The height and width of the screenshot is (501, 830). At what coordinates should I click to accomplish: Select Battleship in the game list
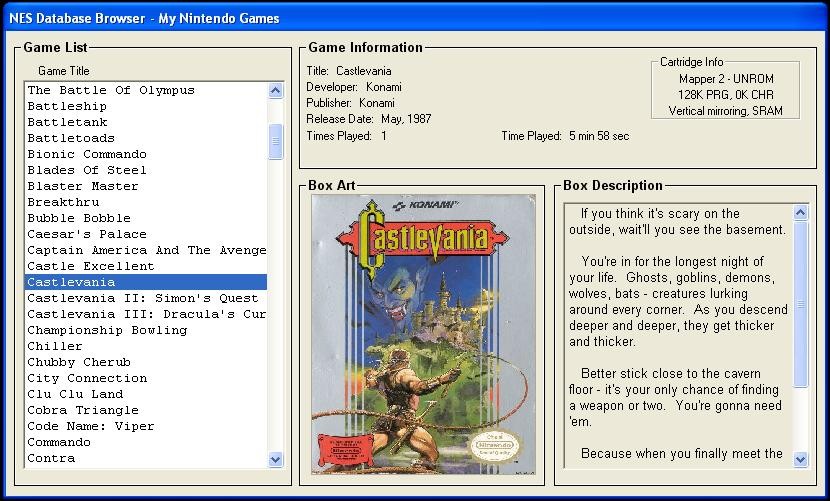146,106
